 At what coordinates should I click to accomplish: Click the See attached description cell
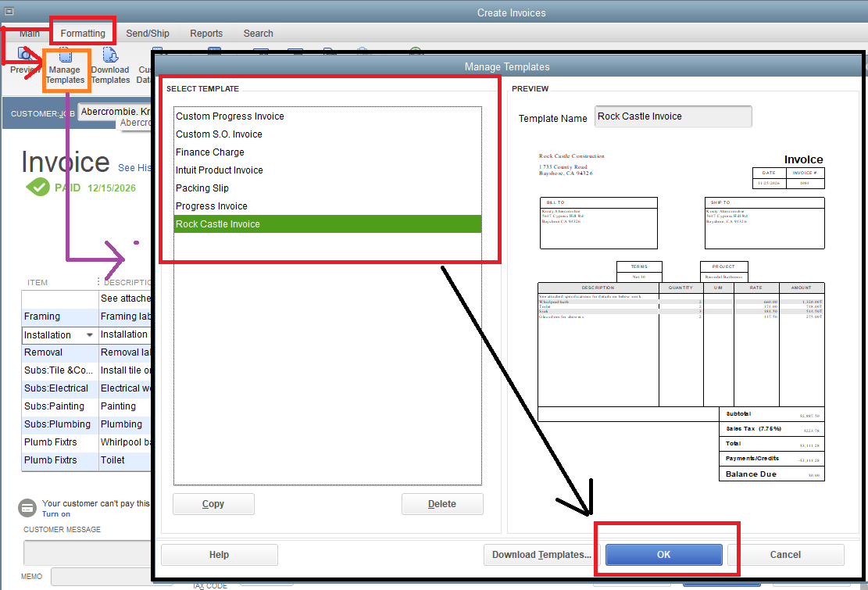tap(125, 299)
